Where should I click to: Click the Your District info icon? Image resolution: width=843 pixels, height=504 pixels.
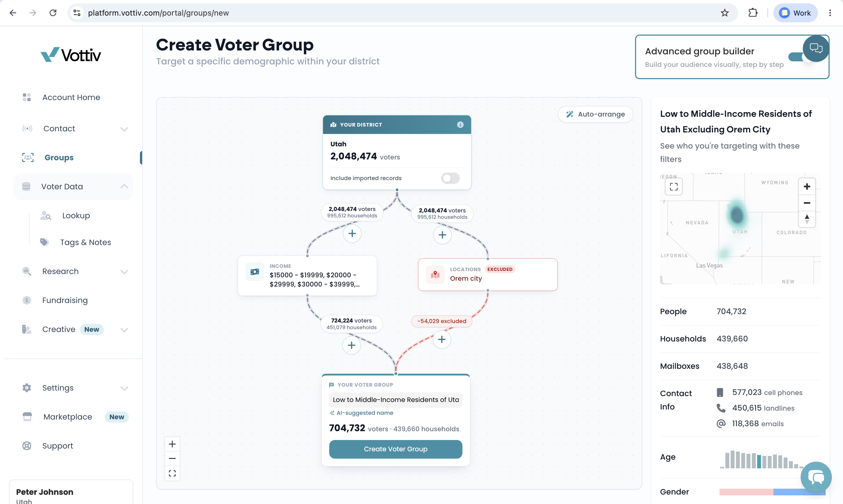460,125
